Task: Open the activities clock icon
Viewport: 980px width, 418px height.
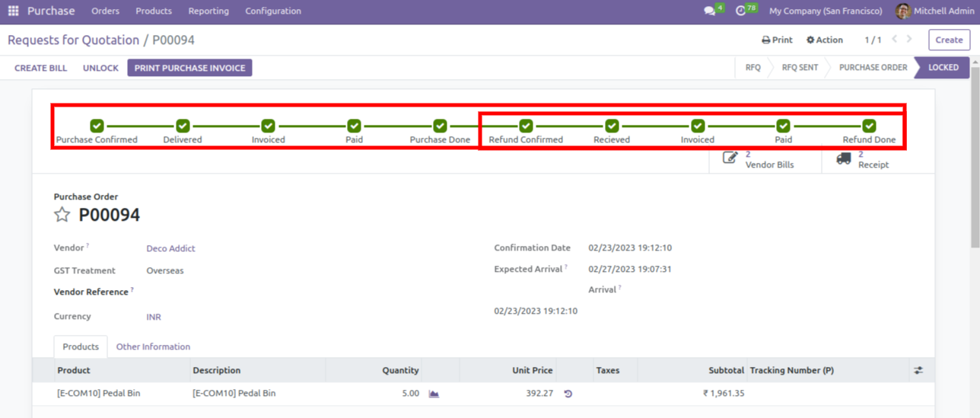Action: [741, 11]
